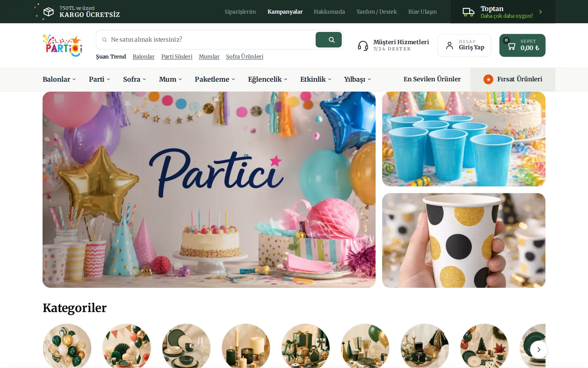
Task: Click the trending Sofra Ürünleri link
Action: point(244,57)
